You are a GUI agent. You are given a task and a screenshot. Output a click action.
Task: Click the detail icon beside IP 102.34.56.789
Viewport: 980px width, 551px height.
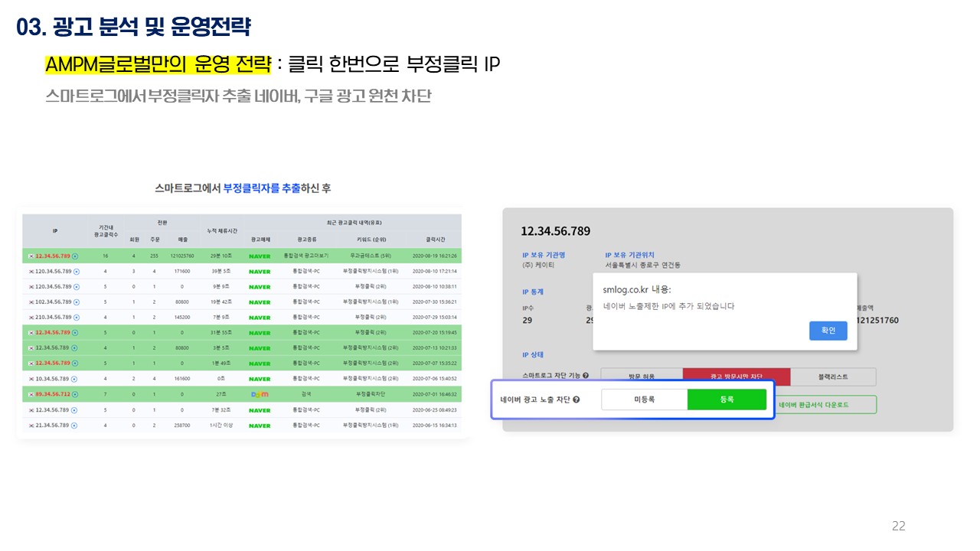click(x=75, y=302)
